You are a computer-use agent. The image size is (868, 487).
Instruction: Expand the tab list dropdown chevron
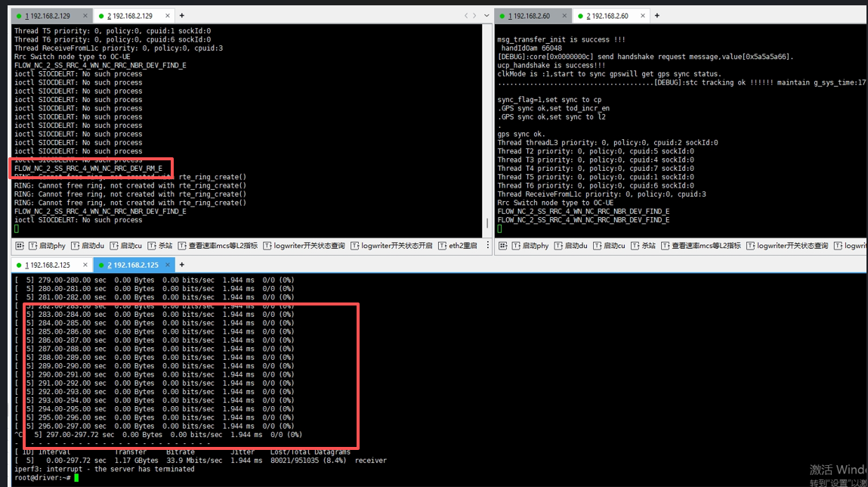tap(484, 15)
